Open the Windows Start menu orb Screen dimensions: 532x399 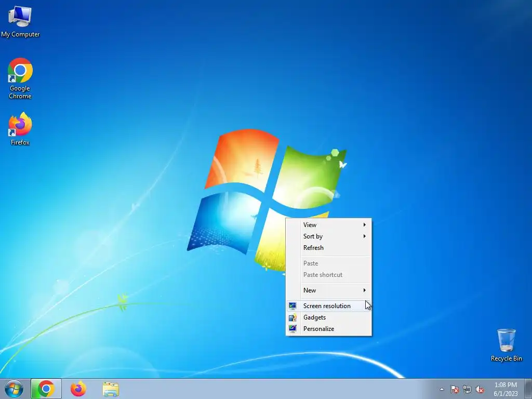click(14, 389)
